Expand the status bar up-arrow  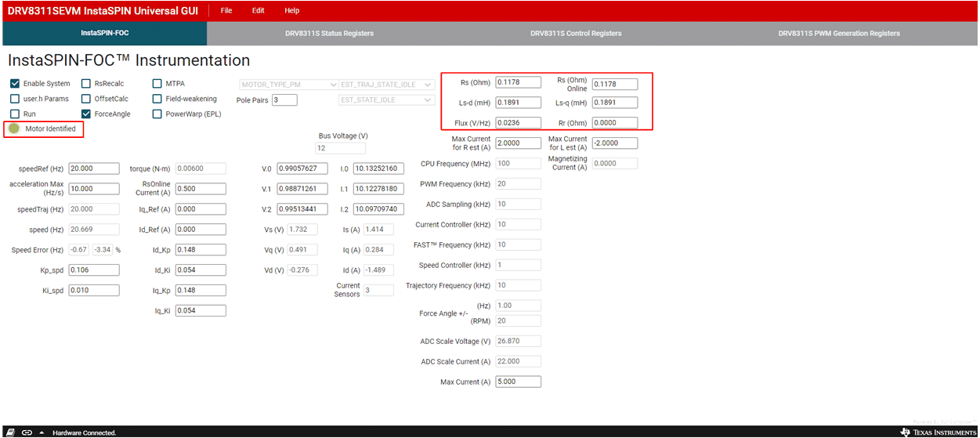(x=42, y=432)
